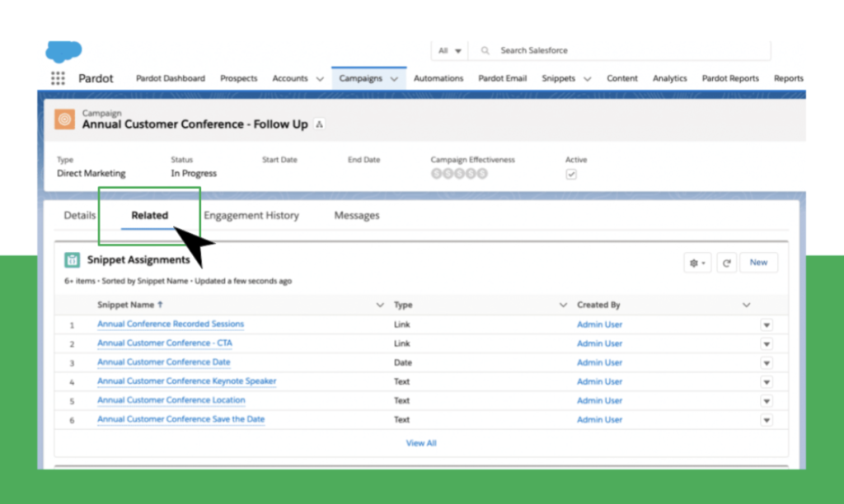The width and height of the screenshot is (844, 504).
Task: Open the Pardot Email nav item
Action: (x=502, y=78)
